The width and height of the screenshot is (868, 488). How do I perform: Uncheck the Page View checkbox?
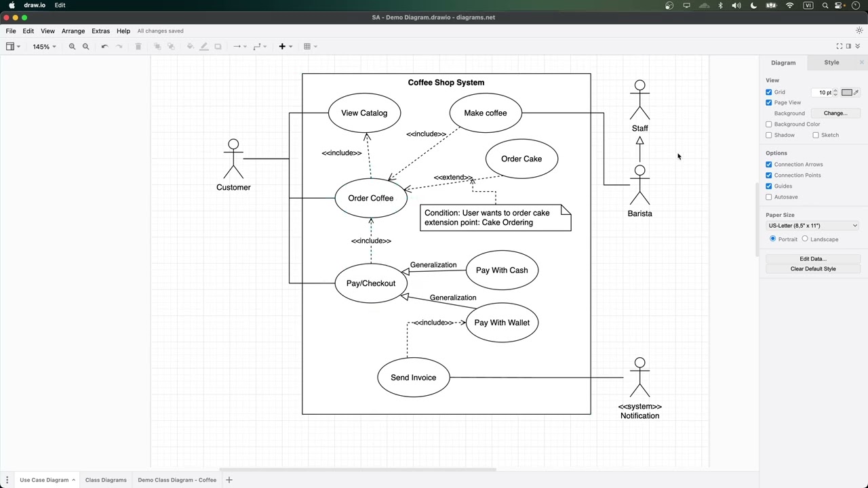pyautogui.click(x=769, y=102)
